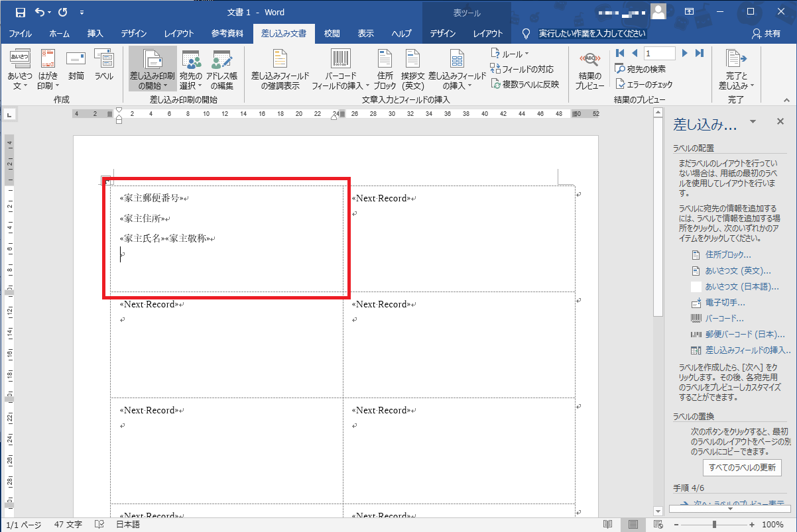This screenshot has width=797, height=532.
Task: Switch to the 校閲 review tab
Action: click(x=332, y=34)
